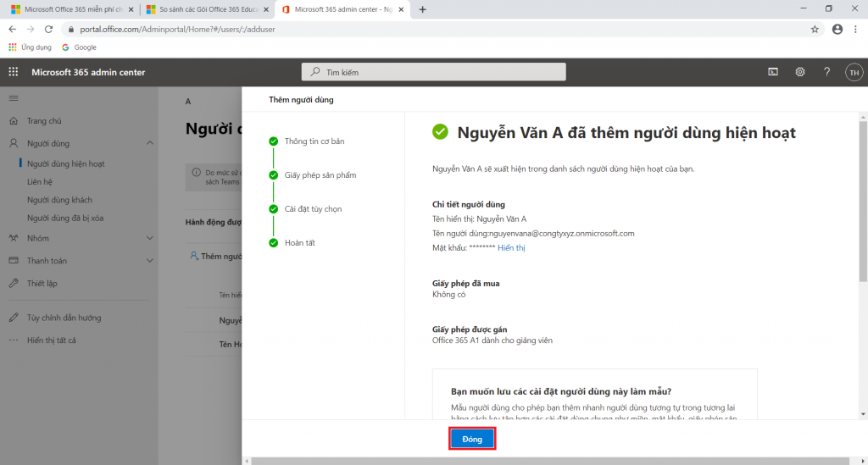Click the green check for Hoàn tất
The width and height of the screenshot is (868, 465).
[x=274, y=243]
